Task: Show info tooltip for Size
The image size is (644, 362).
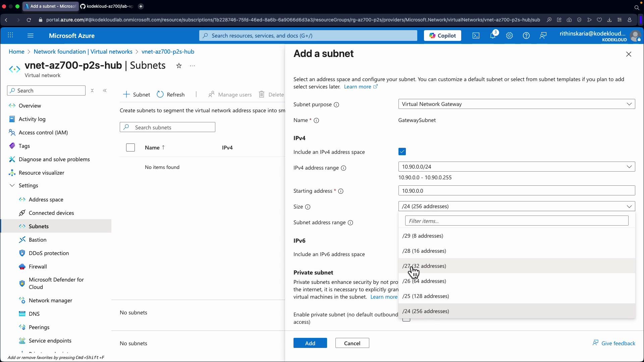Action: 308,207
